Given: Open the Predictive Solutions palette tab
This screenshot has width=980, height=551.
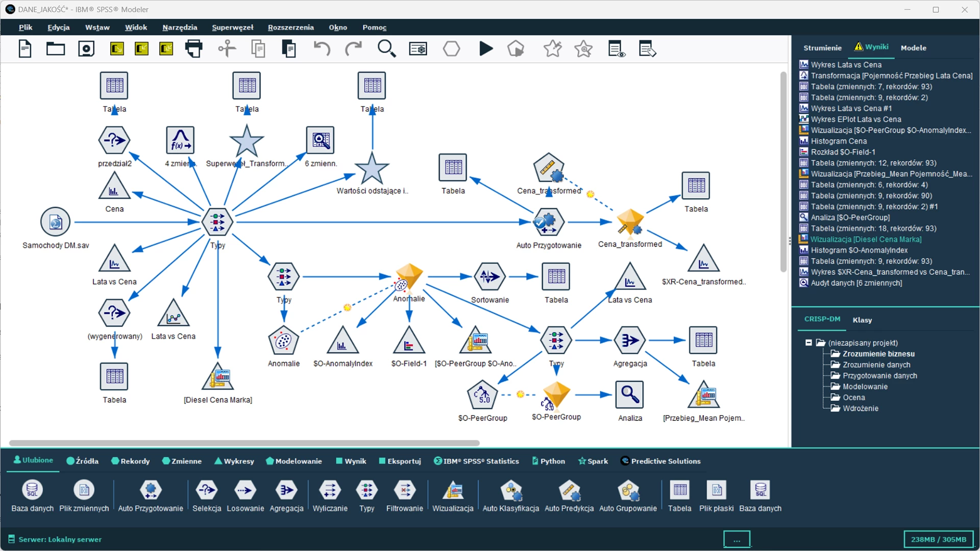Looking at the screenshot, I should point(660,461).
